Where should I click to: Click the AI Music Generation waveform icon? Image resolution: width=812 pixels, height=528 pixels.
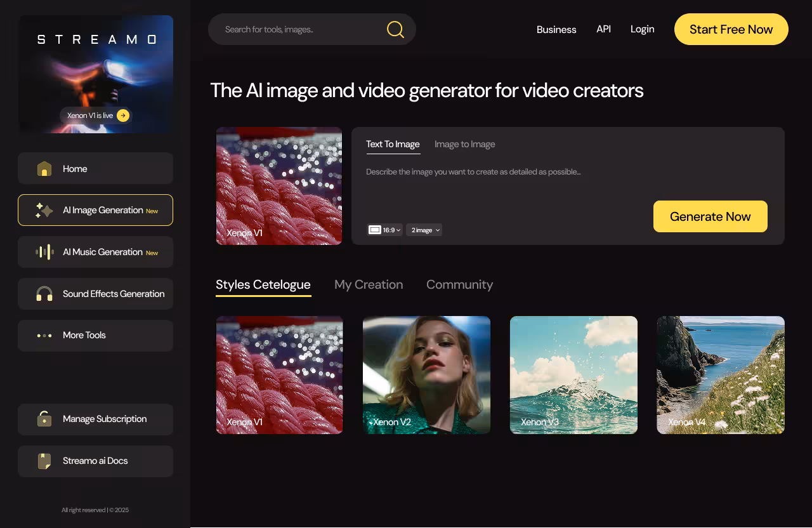44,252
